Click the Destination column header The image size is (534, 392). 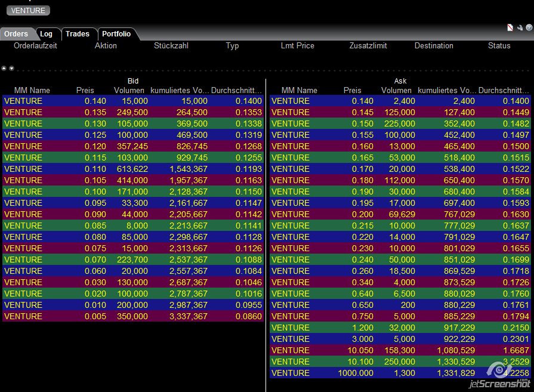(x=434, y=45)
